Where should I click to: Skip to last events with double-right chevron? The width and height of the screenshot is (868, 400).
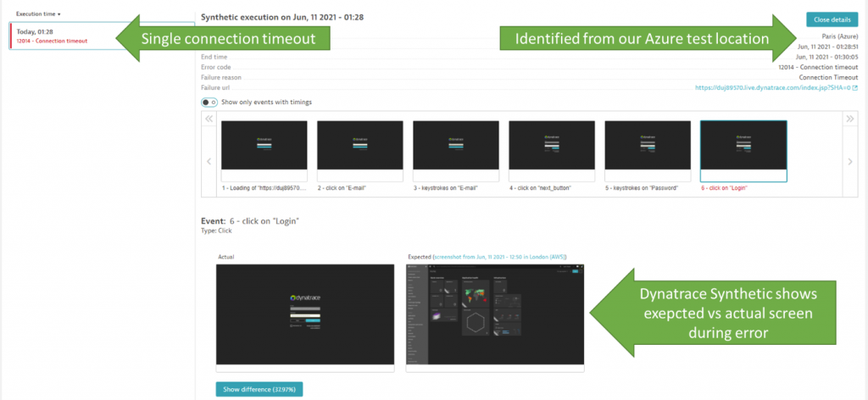[851, 119]
